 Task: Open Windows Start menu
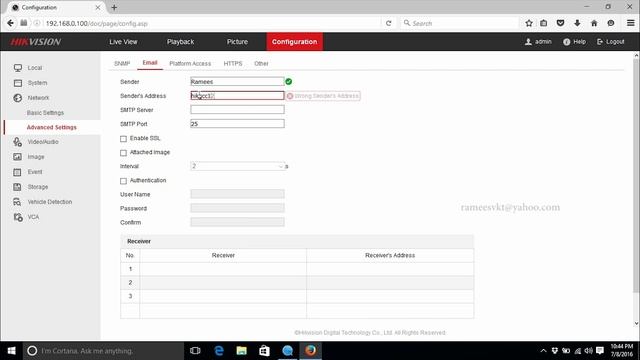(x=11, y=351)
